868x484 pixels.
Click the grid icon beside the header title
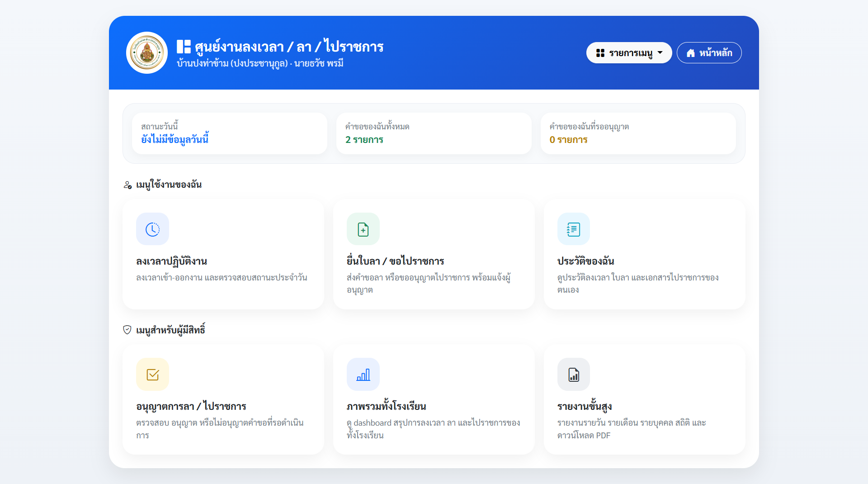(x=184, y=47)
